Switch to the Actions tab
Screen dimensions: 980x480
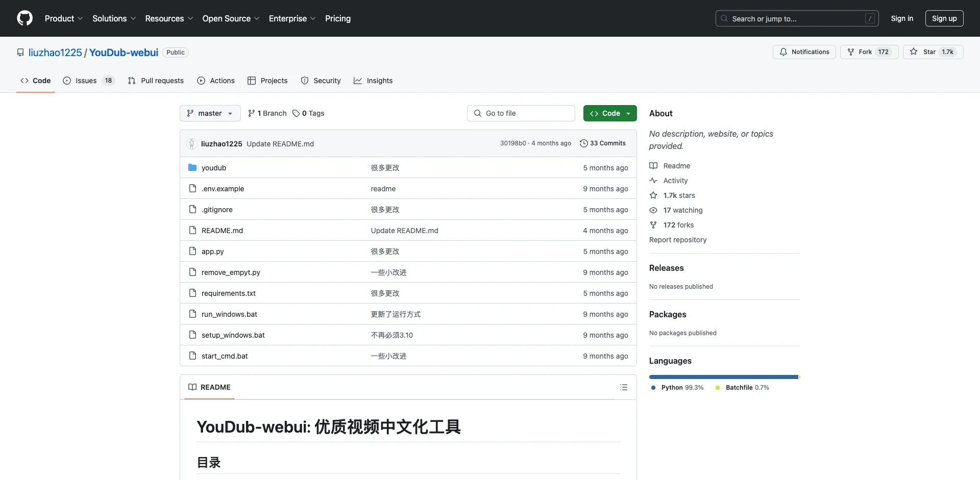(216, 81)
